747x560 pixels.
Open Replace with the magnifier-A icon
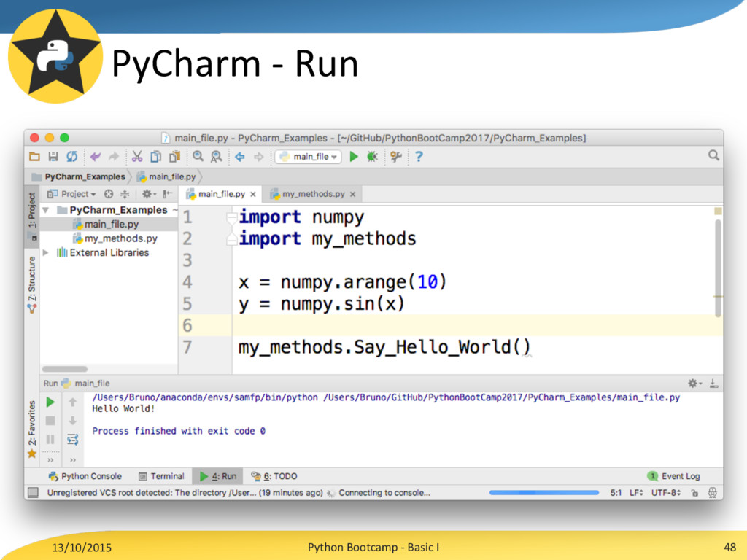[x=216, y=157]
